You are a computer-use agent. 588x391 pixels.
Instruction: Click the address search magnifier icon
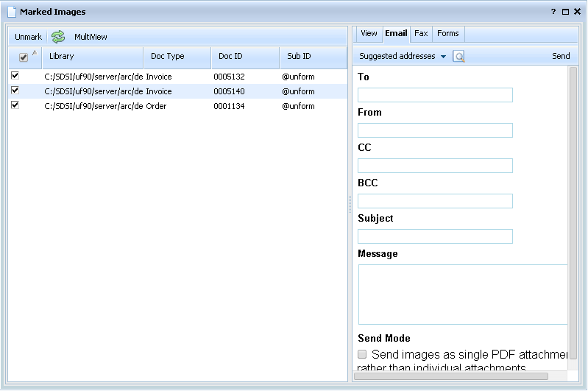tap(458, 57)
